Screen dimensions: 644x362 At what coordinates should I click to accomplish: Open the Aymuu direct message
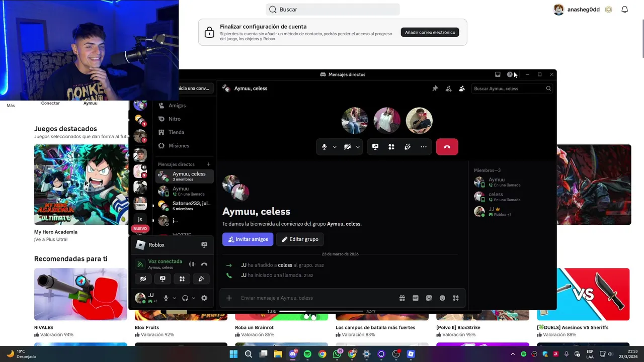[184, 191]
